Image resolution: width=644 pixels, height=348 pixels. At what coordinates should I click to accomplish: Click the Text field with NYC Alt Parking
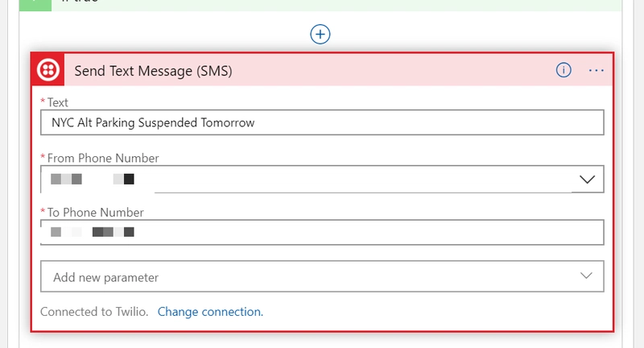point(321,122)
